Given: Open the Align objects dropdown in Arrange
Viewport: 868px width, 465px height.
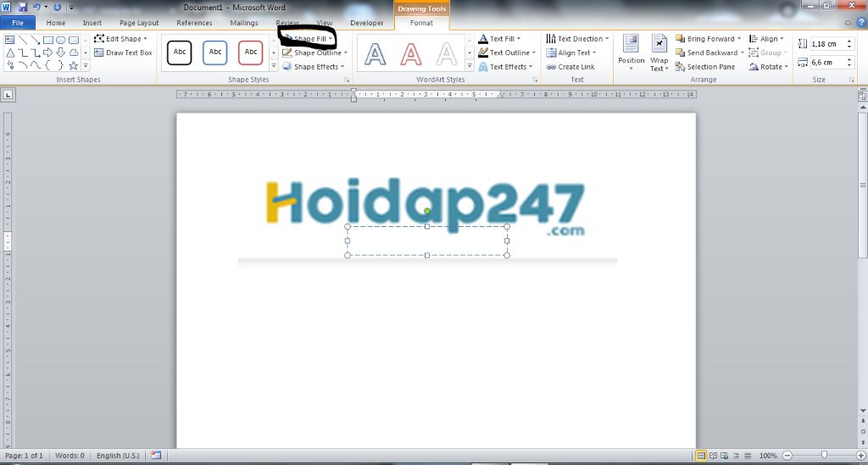Looking at the screenshot, I should click(x=766, y=39).
